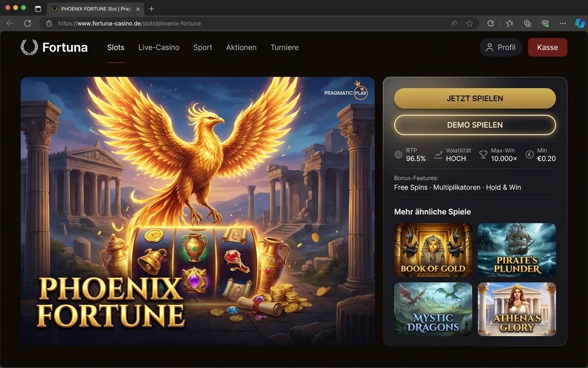Click the browser essentials heart icon
This screenshot has height=368, width=588.
click(x=545, y=23)
